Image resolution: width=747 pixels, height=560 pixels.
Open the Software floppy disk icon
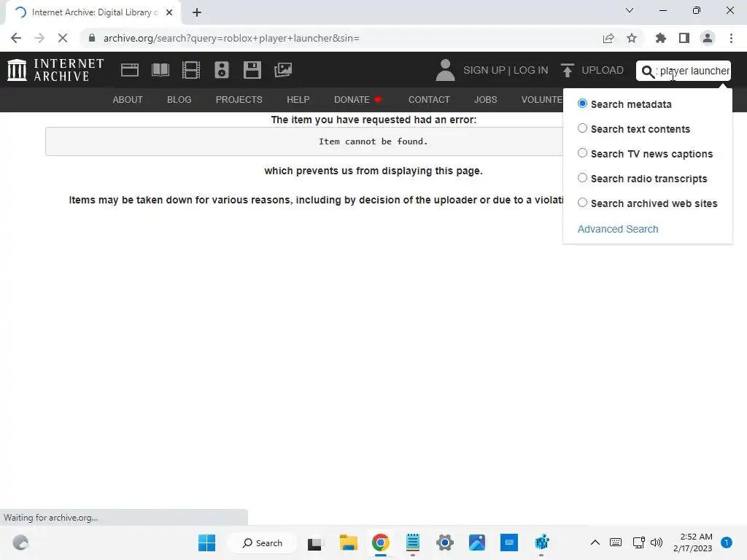tap(252, 70)
